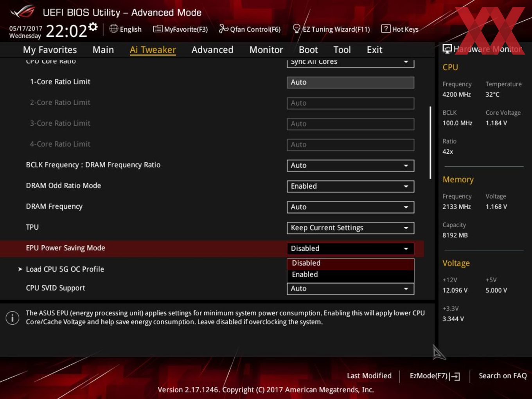Click the 4200 MHz CPU frequency value
This screenshot has width=532, height=399.
[457, 94]
